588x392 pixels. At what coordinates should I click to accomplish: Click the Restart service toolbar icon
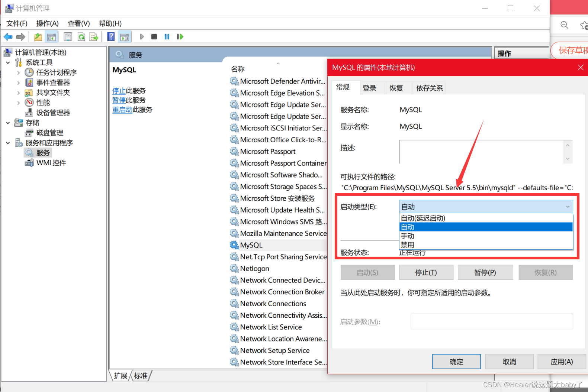[180, 37]
